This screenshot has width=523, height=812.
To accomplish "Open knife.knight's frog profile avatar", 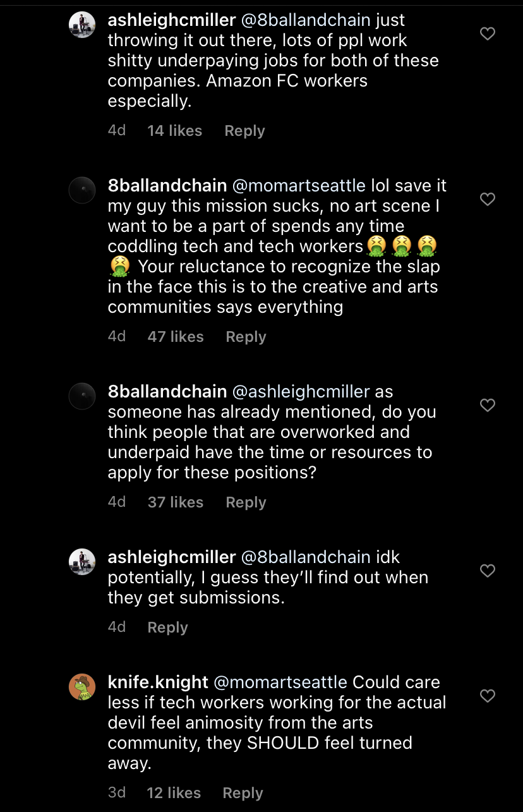I will 82,687.
